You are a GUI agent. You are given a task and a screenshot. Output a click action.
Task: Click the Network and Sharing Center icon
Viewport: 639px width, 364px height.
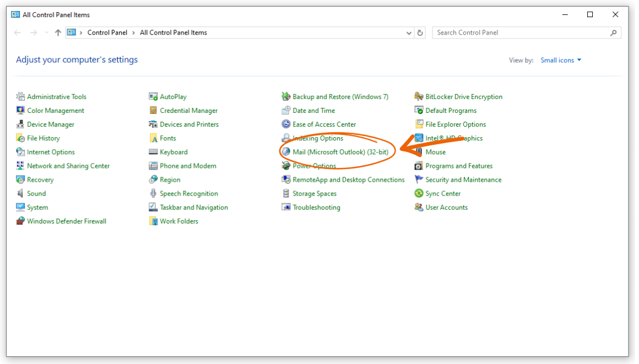pos(20,166)
